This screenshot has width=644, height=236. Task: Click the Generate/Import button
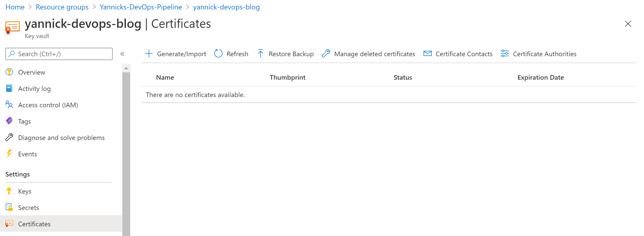pos(175,54)
